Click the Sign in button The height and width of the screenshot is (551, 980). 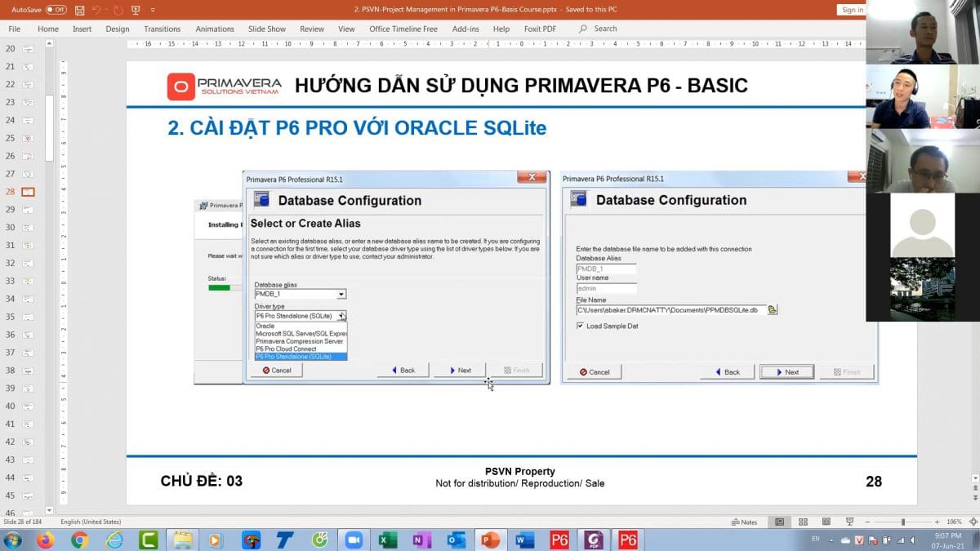tap(852, 10)
